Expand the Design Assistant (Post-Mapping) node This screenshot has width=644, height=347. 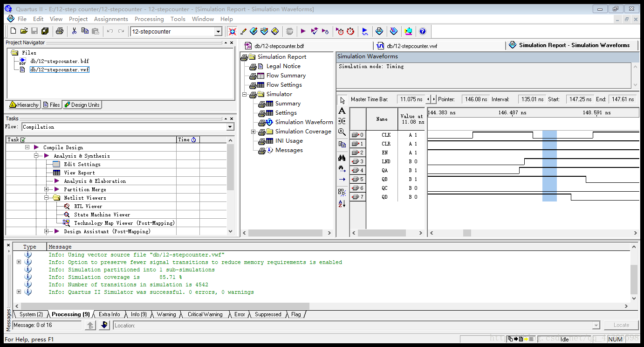(x=47, y=231)
